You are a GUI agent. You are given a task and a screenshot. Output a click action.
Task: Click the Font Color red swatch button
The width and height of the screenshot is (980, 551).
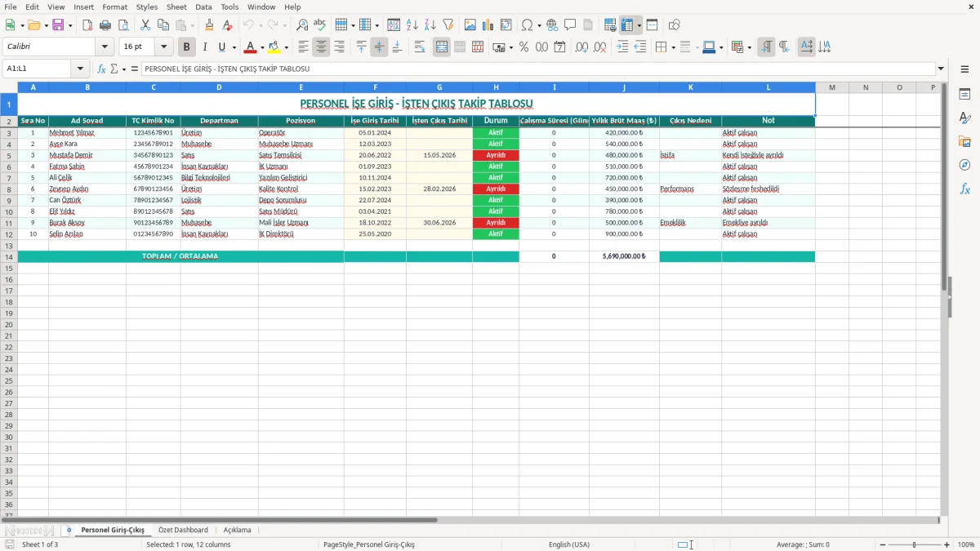pos(251,47)
